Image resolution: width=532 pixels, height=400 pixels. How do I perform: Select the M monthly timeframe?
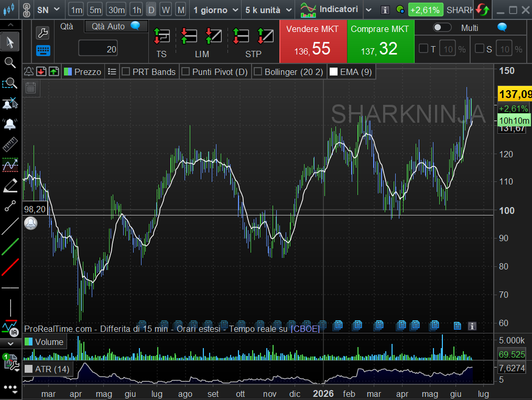181,10
